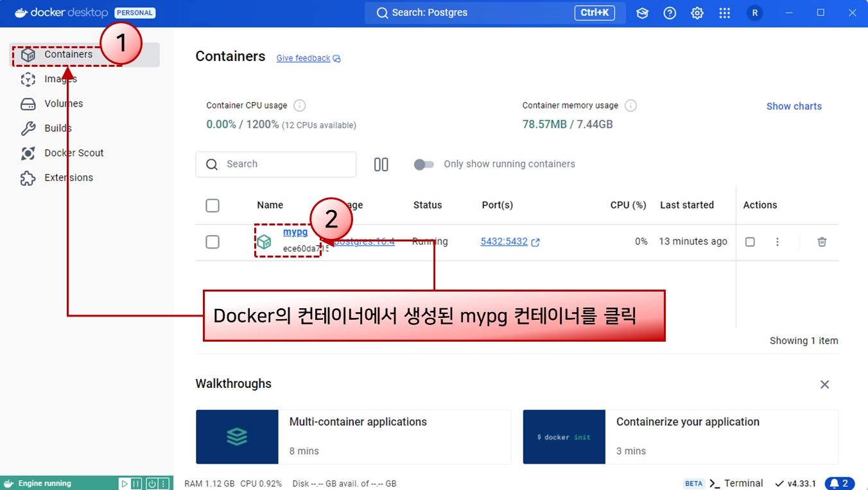Screen dimensions: 868x490
Task: Click the Docker Desktop whale logo
Action: point(22,13)
